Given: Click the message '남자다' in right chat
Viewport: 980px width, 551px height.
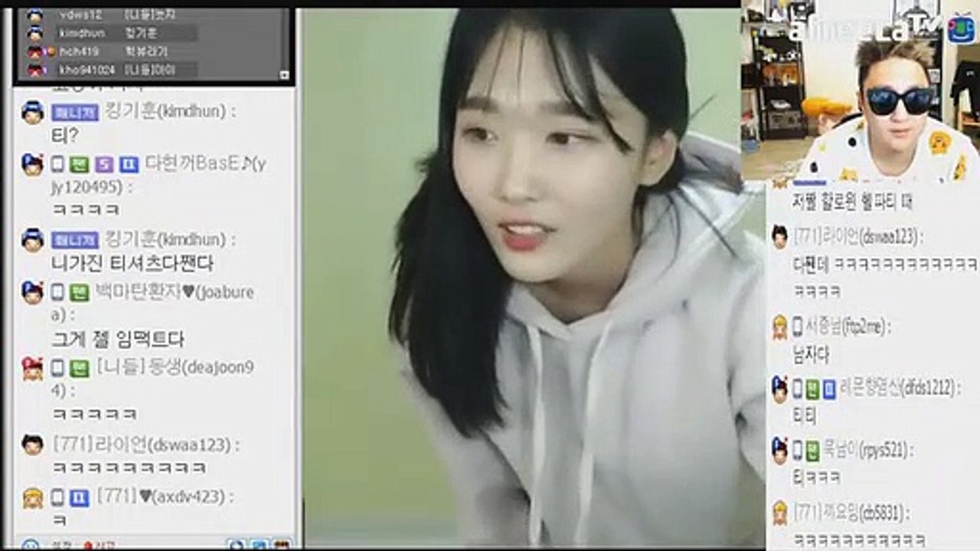Looking at the screenshot, I should click(811, 355).
